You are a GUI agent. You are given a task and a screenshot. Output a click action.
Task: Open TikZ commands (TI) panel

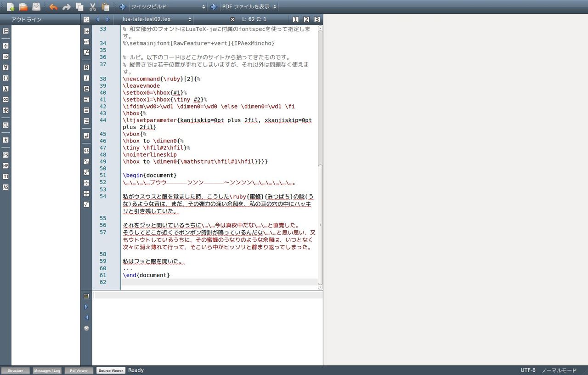pos(6,176)
